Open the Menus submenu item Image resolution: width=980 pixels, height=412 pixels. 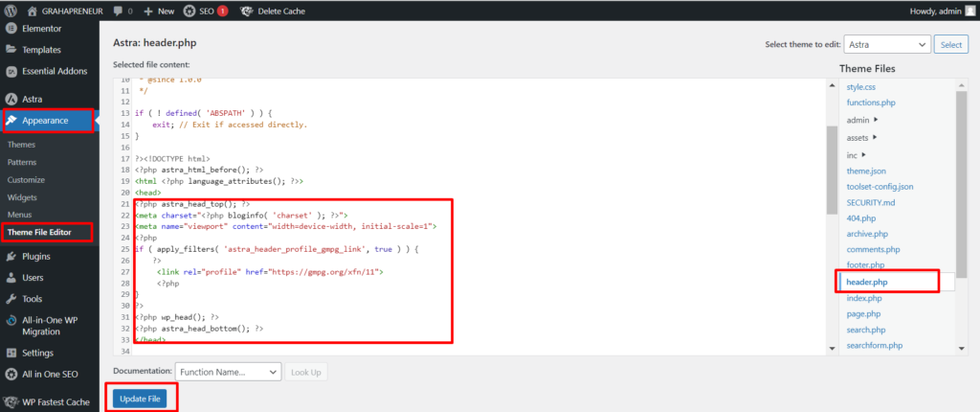pos(20,215)
